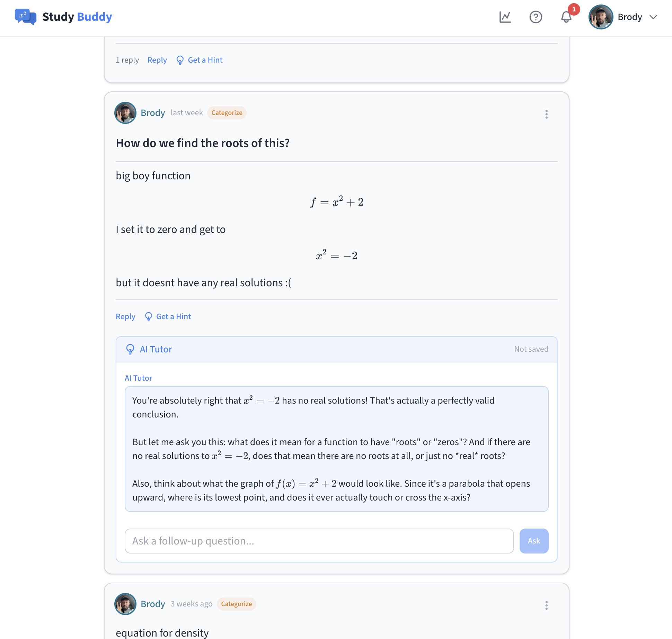The image size is (672, 639).
Task: Mark the notification badge as read
Action: [574, 10]
